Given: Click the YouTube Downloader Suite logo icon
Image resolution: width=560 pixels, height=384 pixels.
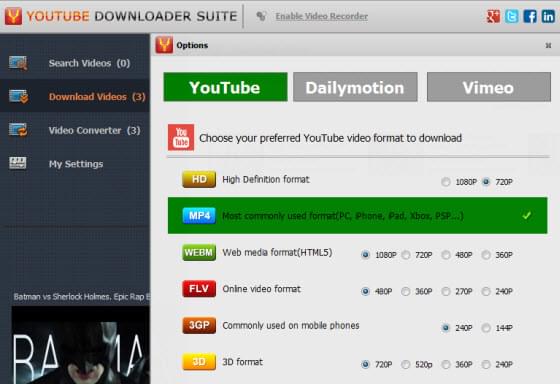Looking at the screenshot, I should (13, 16).
